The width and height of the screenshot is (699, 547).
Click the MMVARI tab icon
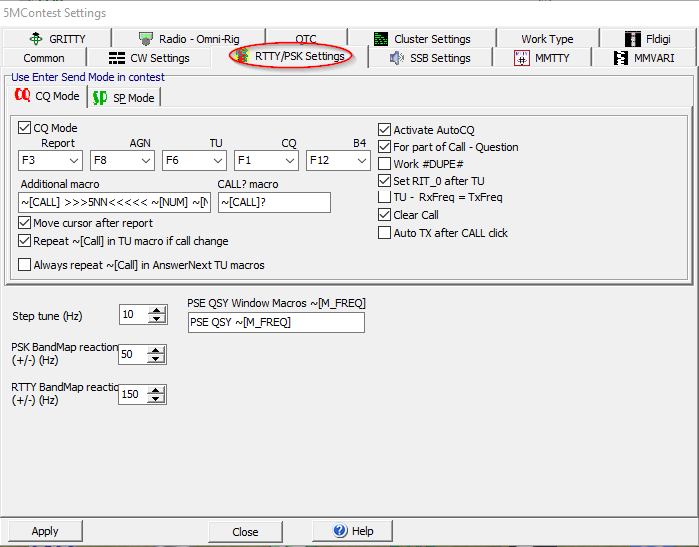pyautogui.click(x=623, y=58)
